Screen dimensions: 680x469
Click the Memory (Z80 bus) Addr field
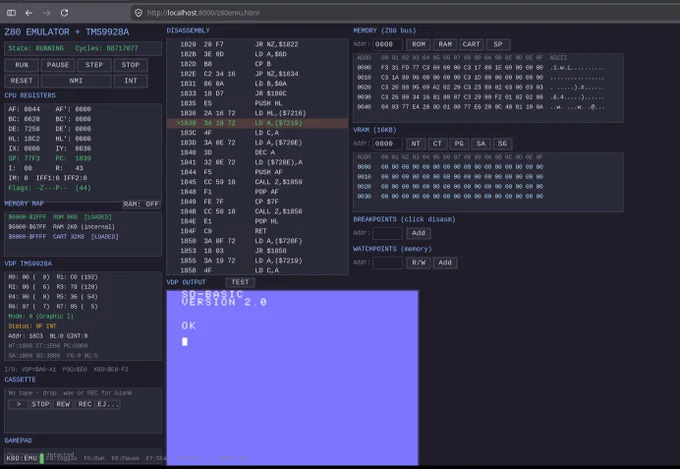[387, 44]
